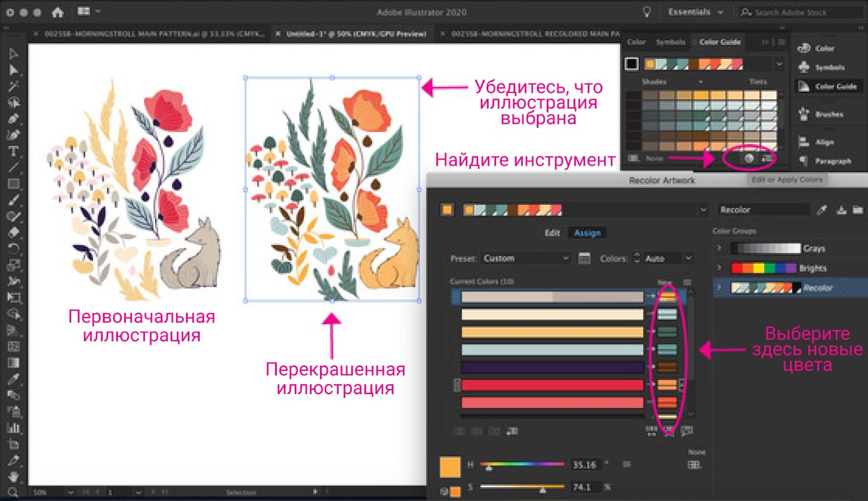Select the Pen tool
The width and height of the screenshot is (868, 501).
14,119
